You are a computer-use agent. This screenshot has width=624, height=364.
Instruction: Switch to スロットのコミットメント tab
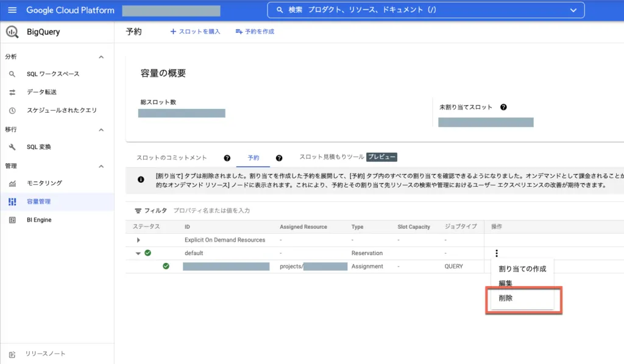point(171,158)
